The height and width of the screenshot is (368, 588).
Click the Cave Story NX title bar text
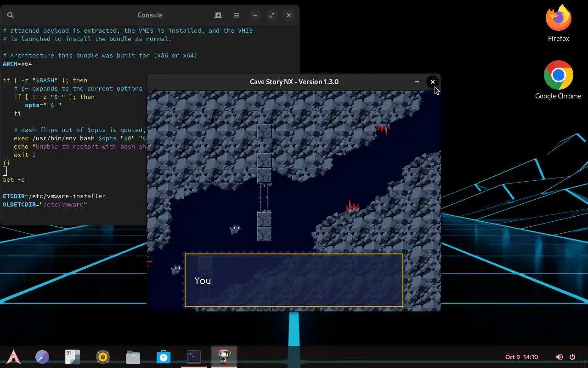point(294,82)
